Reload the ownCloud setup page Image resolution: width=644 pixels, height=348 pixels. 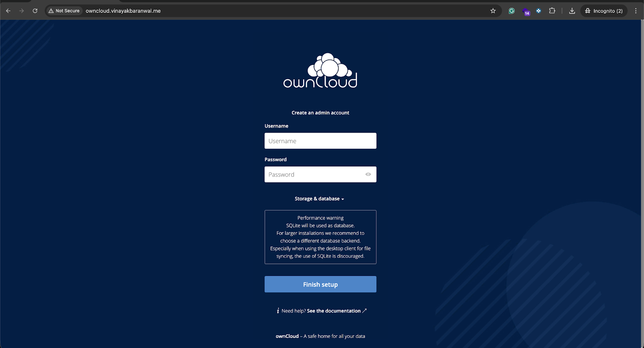(35, 11)
